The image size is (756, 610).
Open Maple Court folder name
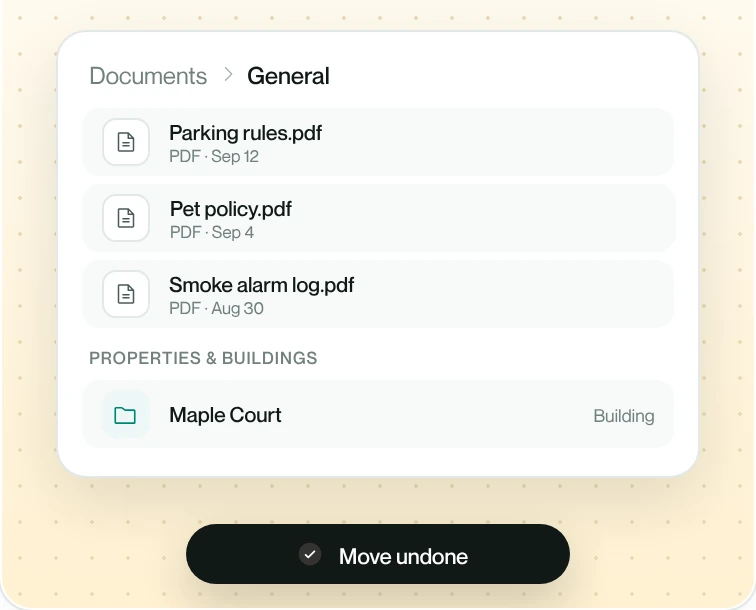225,415
